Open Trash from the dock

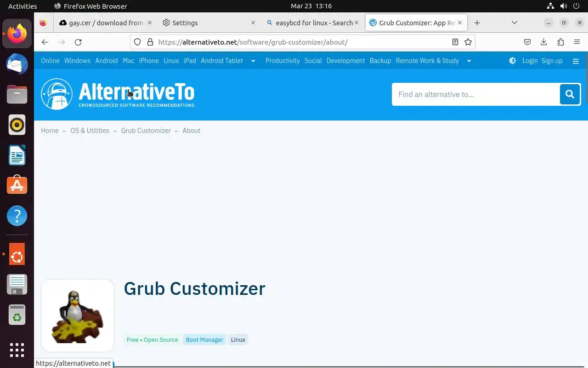17,315
